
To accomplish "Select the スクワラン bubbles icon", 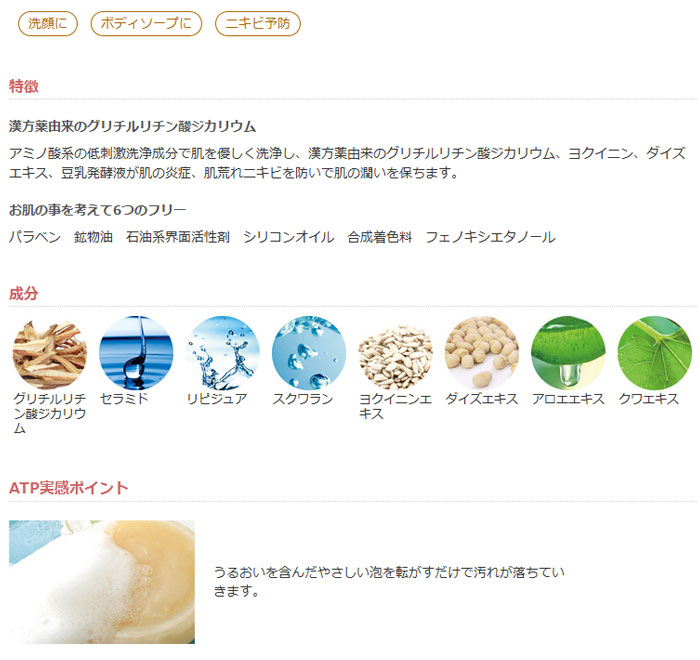I will pos(309,353).
